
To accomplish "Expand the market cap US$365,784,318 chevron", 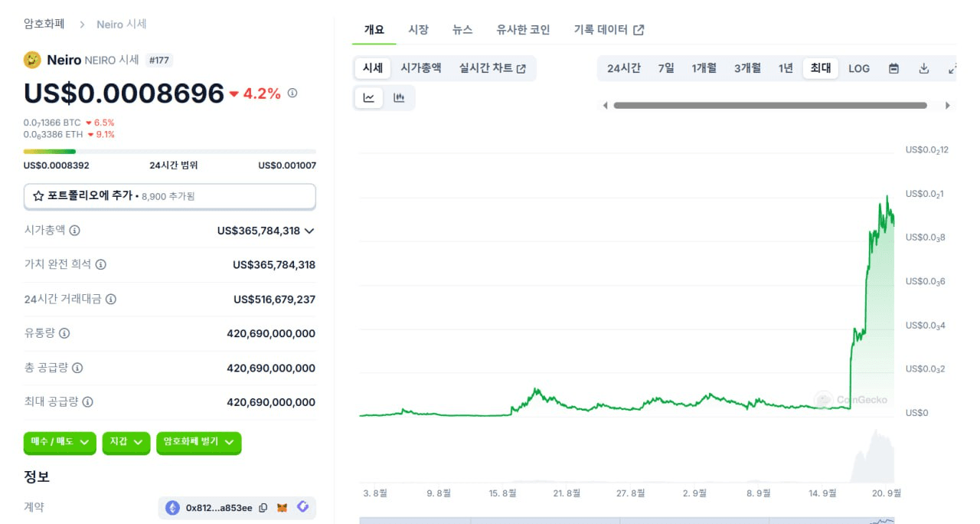I will (309, 231).
